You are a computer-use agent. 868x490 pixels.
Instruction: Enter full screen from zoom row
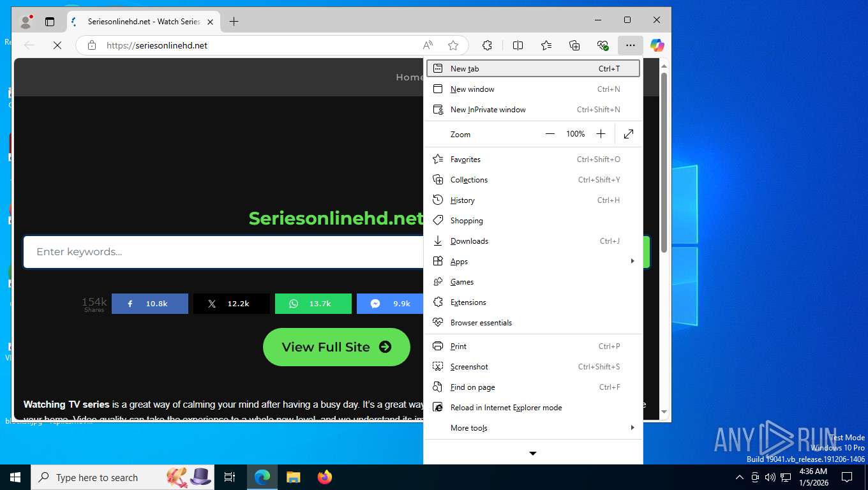[629, 134]
